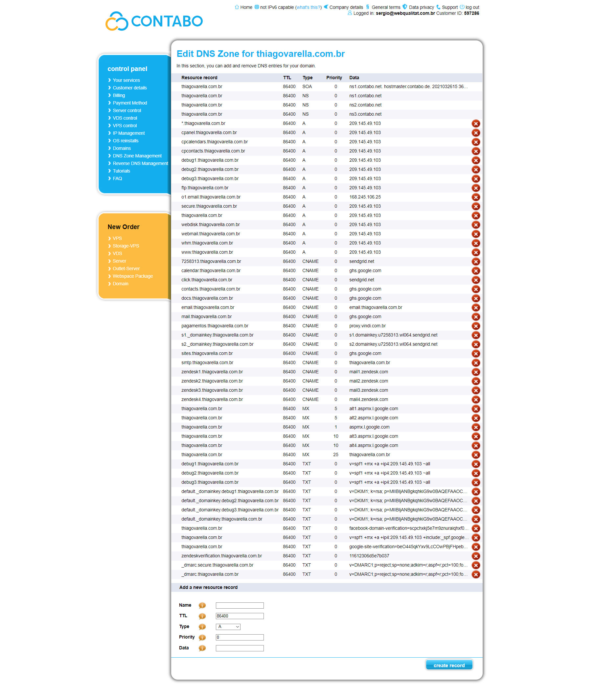
Task: Open IP Management page
Action: pos(129,133)
